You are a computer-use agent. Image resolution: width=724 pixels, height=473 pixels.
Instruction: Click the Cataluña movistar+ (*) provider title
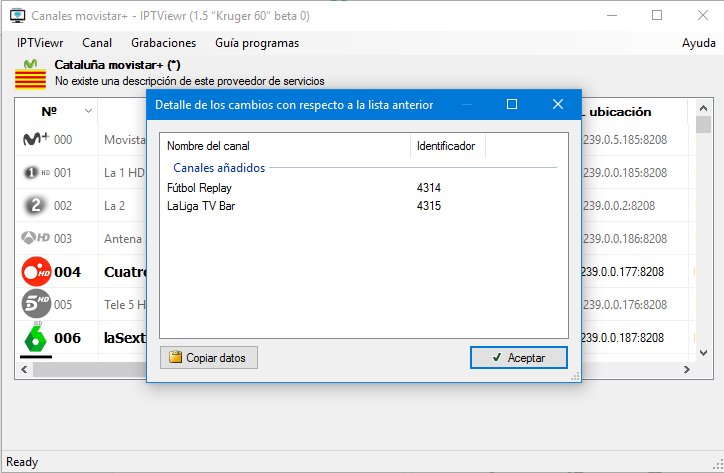[117, 65]
